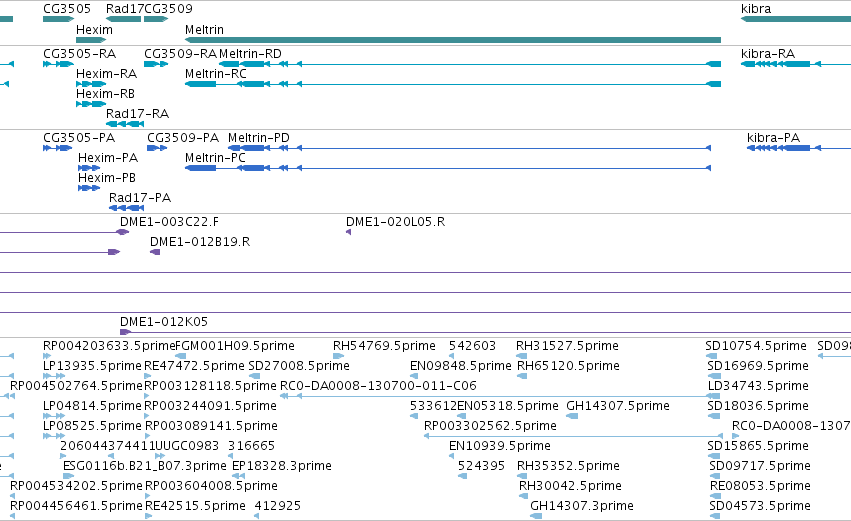Open the DME1-012K05 BAC label
851x521 pixels.
pos(164,322)
